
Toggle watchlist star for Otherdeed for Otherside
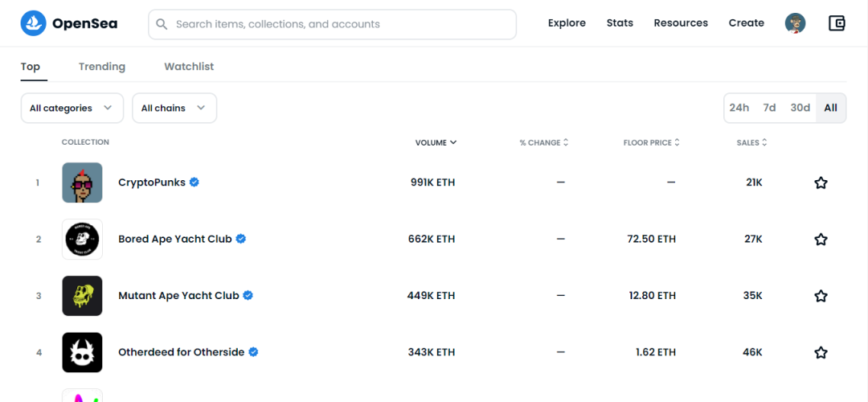821,352
